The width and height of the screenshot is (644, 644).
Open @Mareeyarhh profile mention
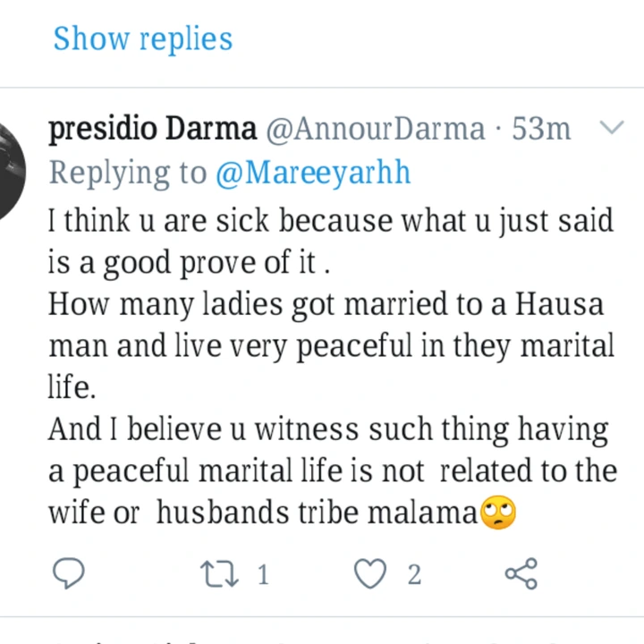point(313,173)
